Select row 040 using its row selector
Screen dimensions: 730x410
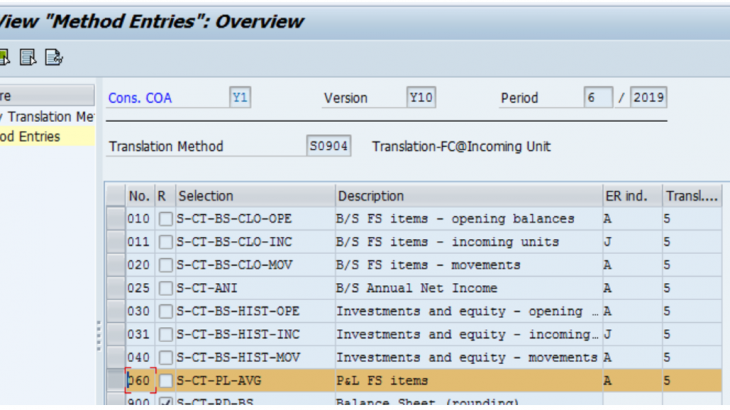click(x=115, y=357)
